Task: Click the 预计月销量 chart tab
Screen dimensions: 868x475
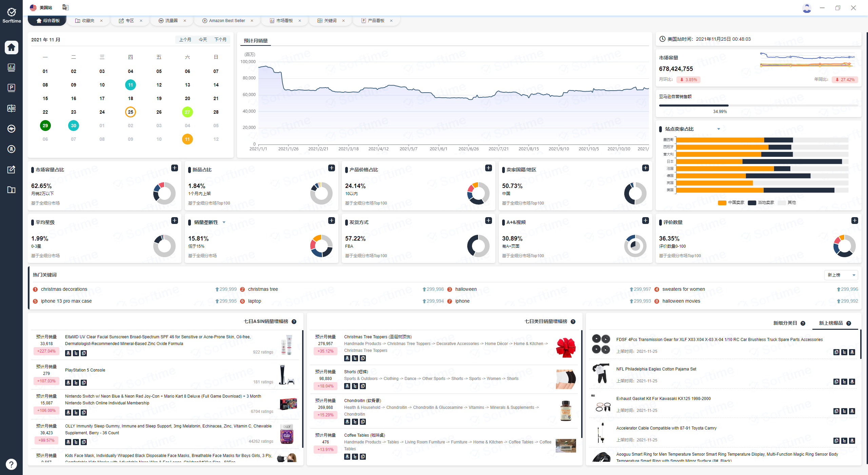Action: (x=256, y=41)
